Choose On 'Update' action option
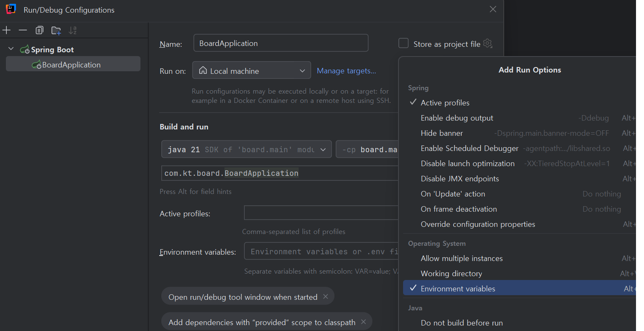 pos(519,194)
